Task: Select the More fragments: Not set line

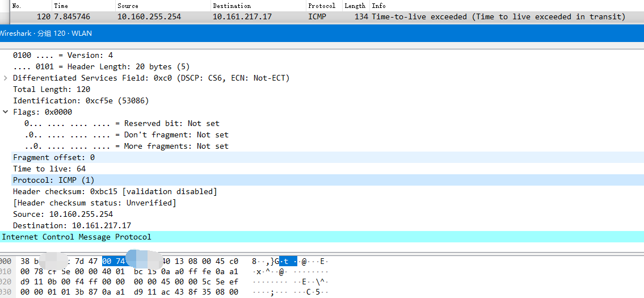Action: point(126,146)
